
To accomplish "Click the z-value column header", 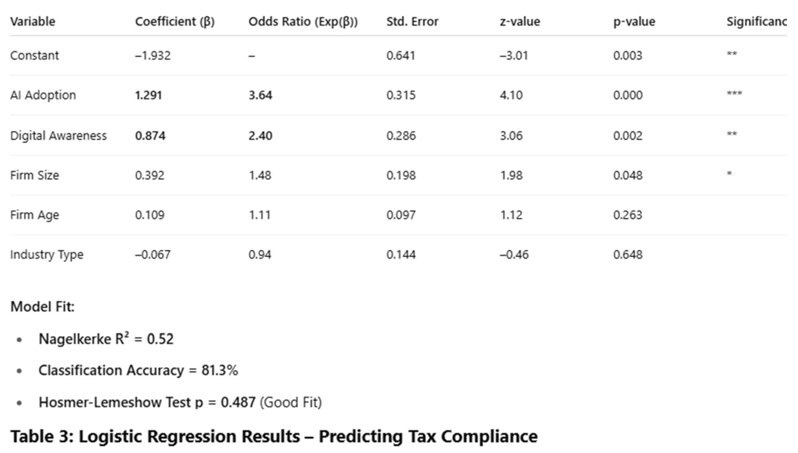I will pyautogui.click(x=519, y=22).
